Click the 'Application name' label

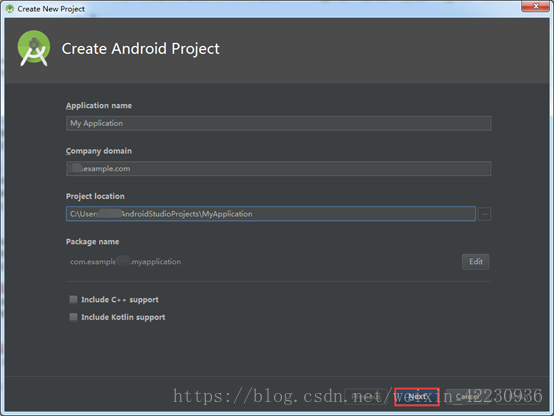99,106
